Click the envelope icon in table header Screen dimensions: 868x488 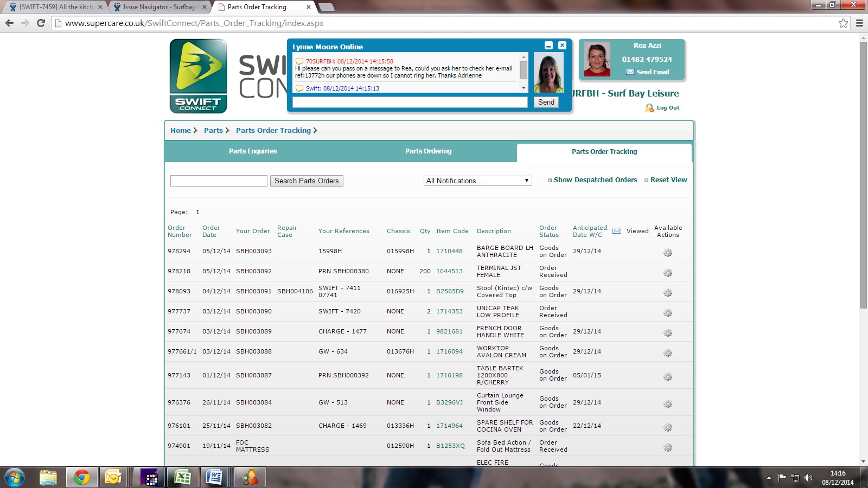coord(617,231)
